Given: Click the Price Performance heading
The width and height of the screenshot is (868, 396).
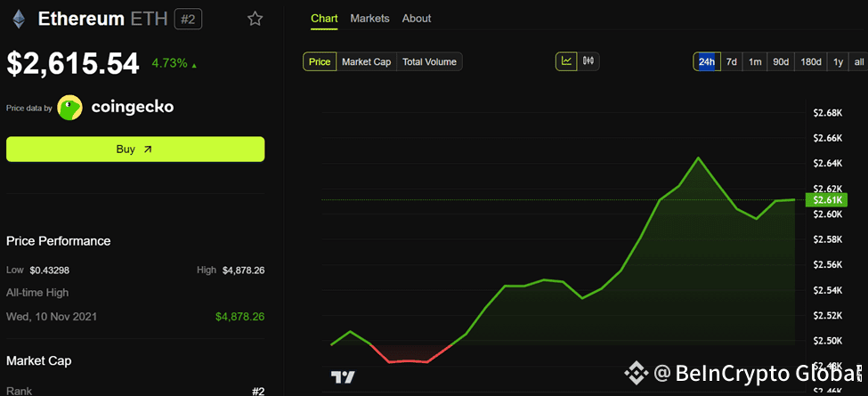Looking at the screenshot, I should click(x=58, y=241).
